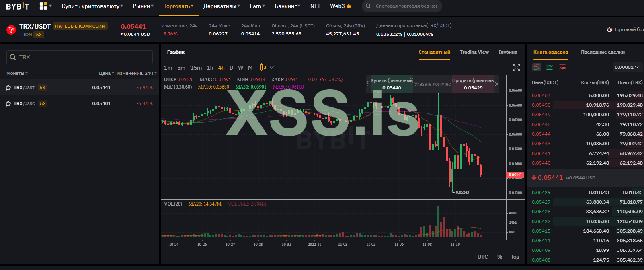Open the TRON link under pair name
The height and width of the screenshot is (270, 644).
coord(25,35)
